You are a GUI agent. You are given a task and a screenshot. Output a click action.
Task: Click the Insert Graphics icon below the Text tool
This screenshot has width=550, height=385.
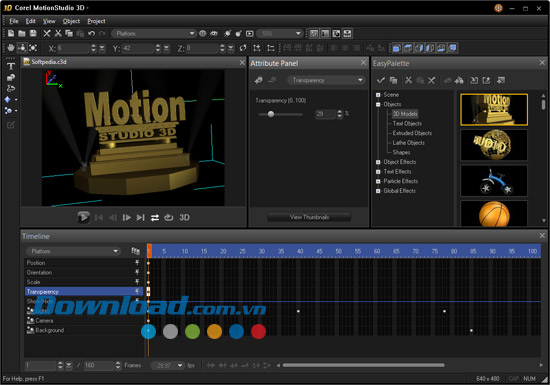click(11, 77)
